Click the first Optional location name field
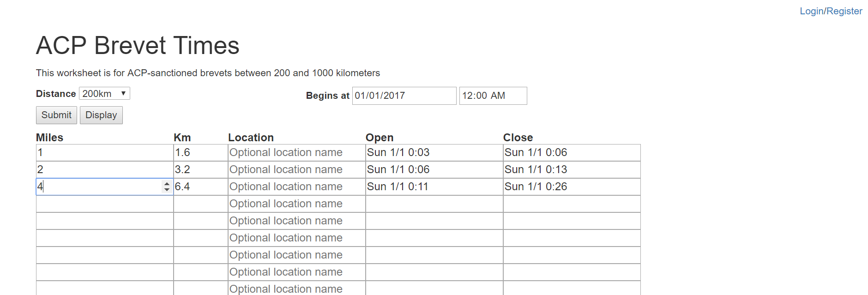 click(296, 152)
